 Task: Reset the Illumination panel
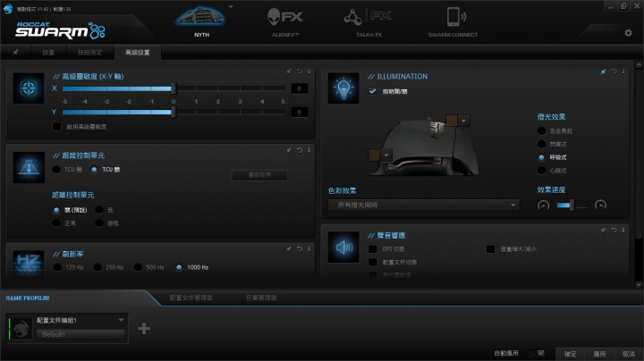(614, 71)
